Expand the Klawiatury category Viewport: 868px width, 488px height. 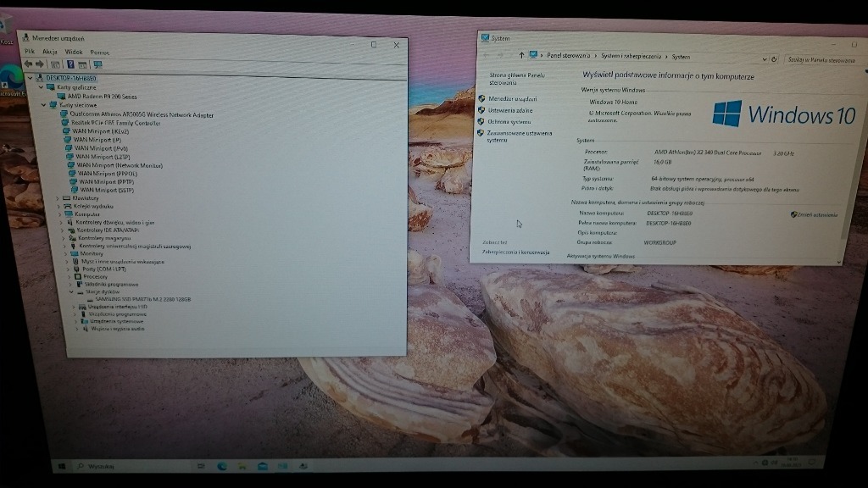click(x=58, y=198)
